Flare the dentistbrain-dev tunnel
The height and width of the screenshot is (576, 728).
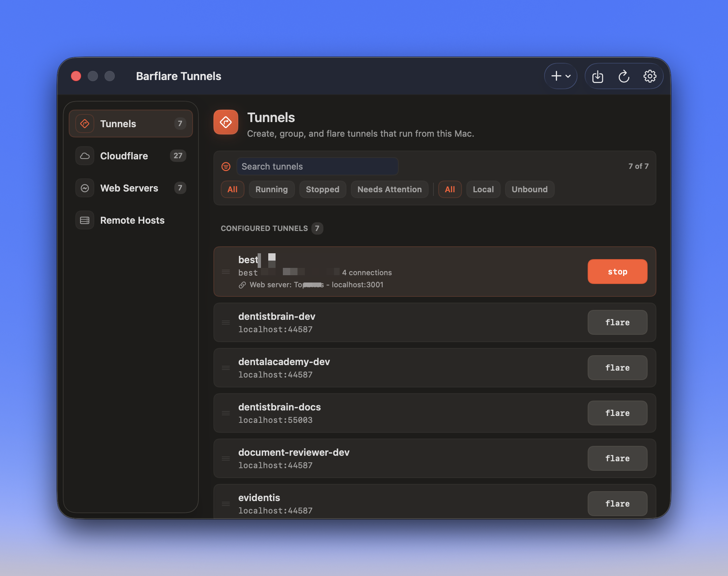pos(617,322)
